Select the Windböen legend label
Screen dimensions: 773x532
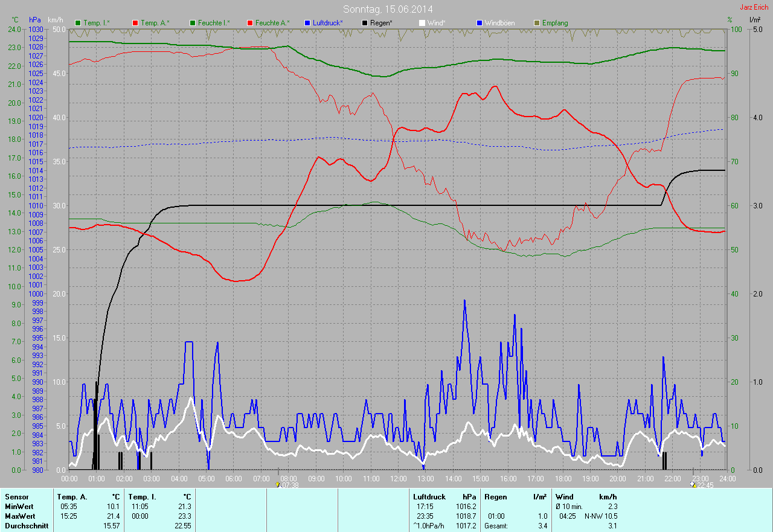click(x=500, y=23)
